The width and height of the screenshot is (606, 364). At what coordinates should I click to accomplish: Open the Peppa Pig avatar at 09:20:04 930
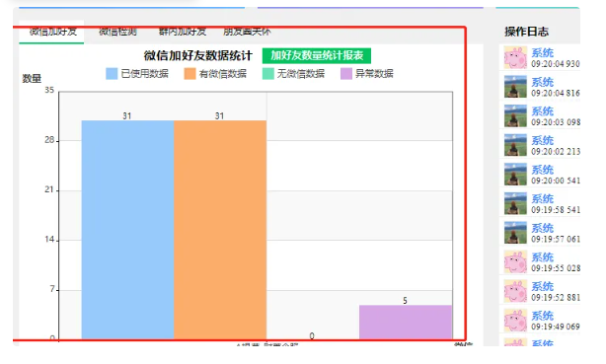(x=515, y=57)
